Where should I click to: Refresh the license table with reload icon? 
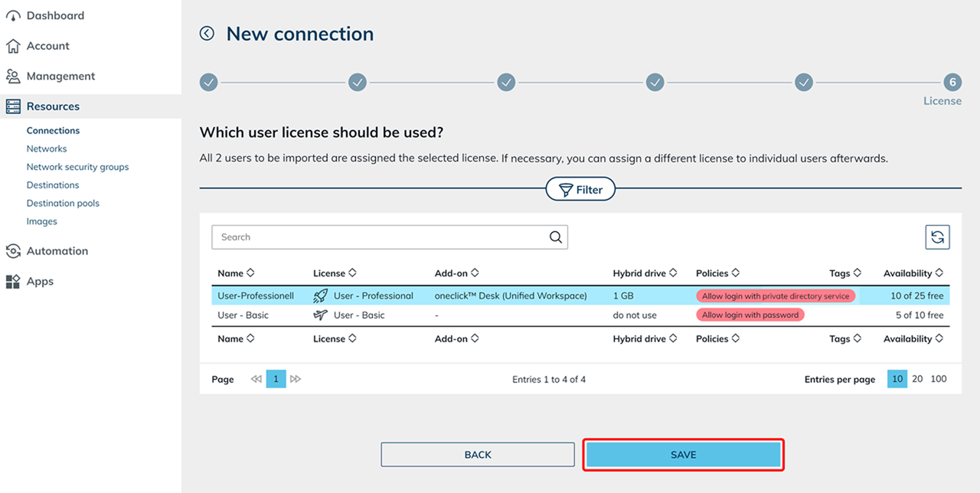click(x=937, y=237)
